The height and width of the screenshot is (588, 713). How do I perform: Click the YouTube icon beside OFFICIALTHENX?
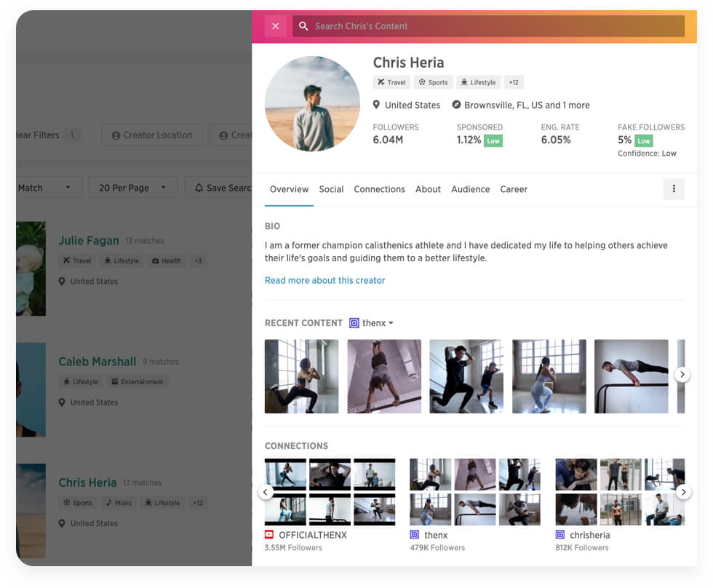(269, 534)
